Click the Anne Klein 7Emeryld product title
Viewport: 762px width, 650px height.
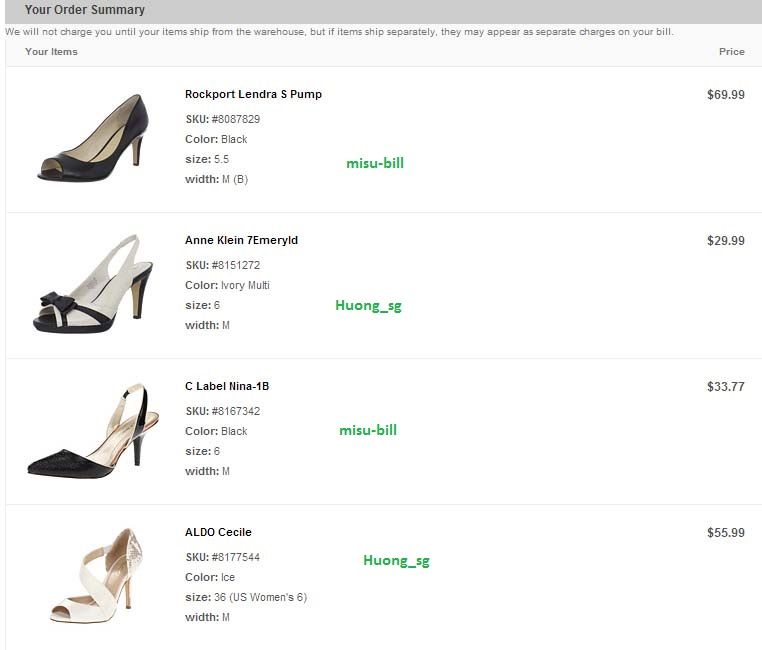(x=241, y=240)
